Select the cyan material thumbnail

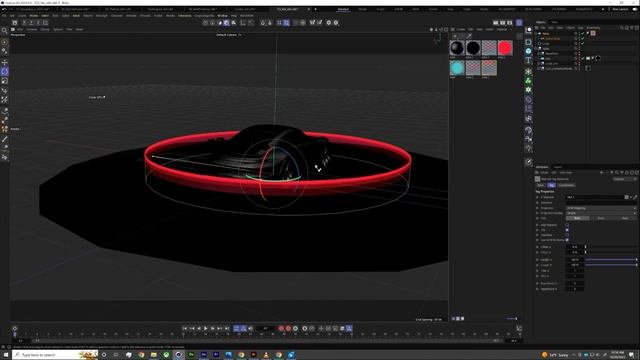pos(457,67)
